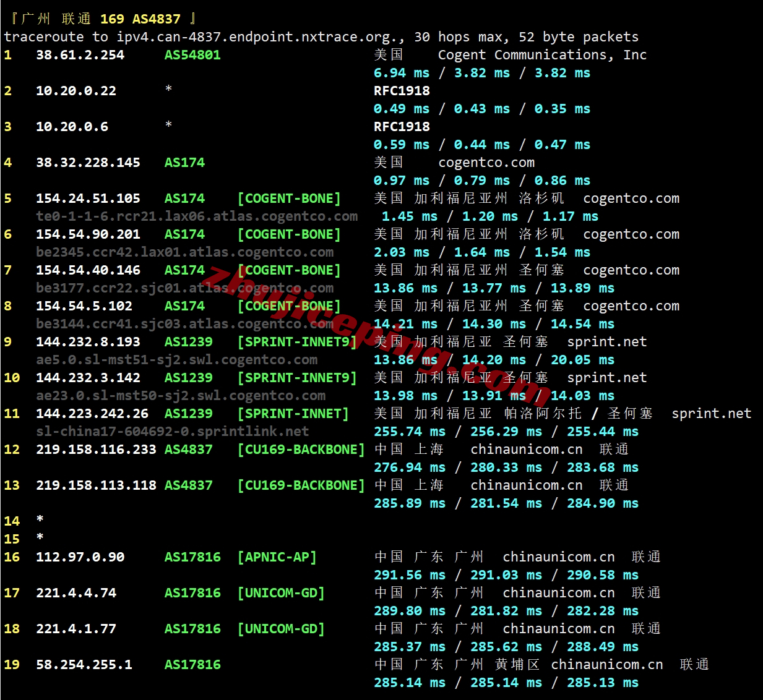
Task: Click the [SPRINT-INNET] tag on hop 11
Action: pyautogui.click(x=293, y=414)
